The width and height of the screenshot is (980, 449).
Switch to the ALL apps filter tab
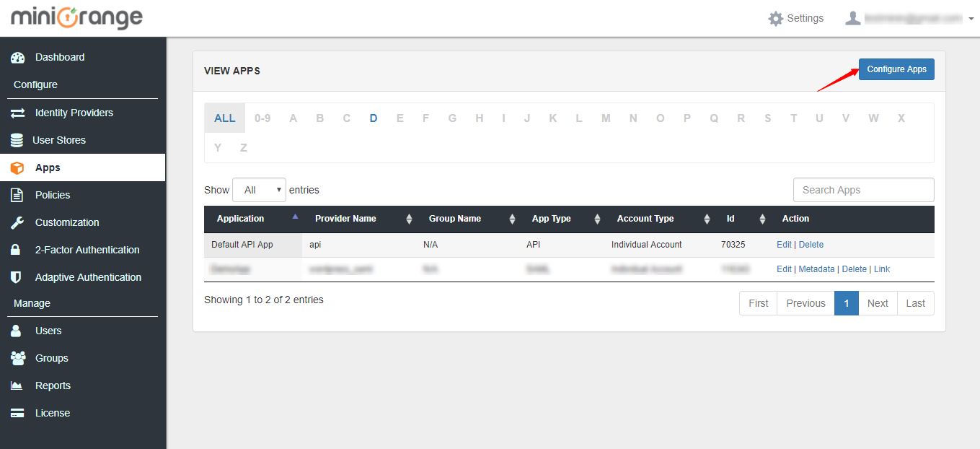pos(224,117)
